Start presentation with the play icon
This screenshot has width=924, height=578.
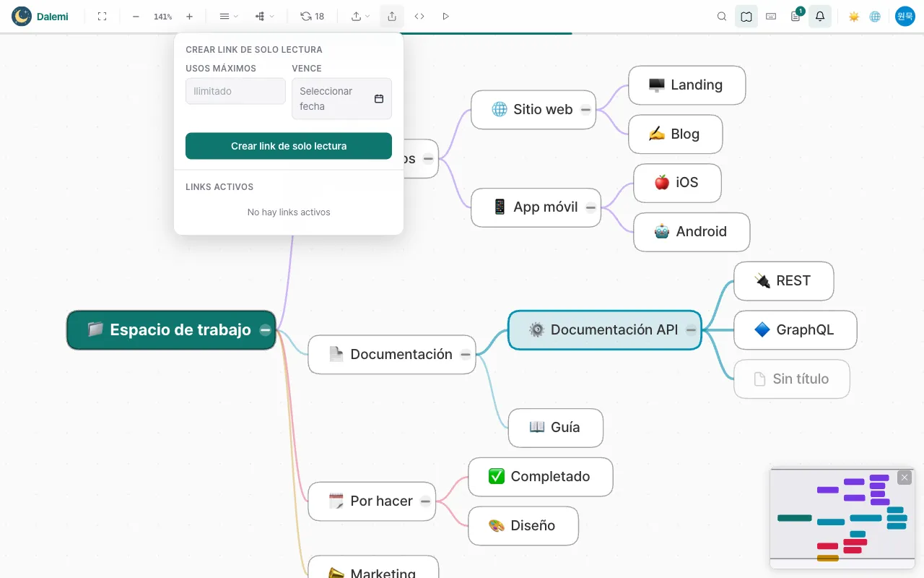click(x=445, y=16)
